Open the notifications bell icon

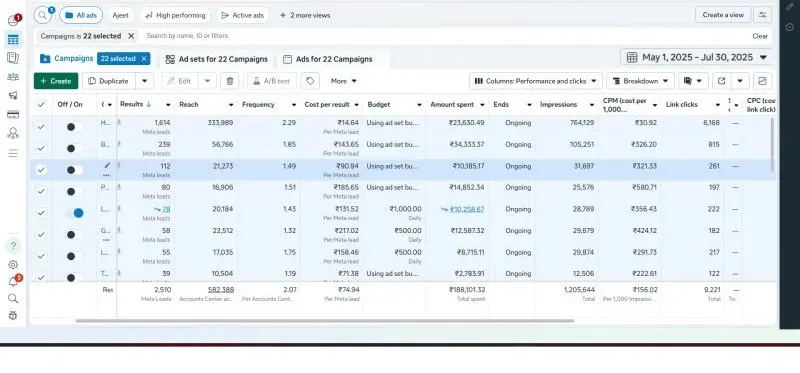13,282
